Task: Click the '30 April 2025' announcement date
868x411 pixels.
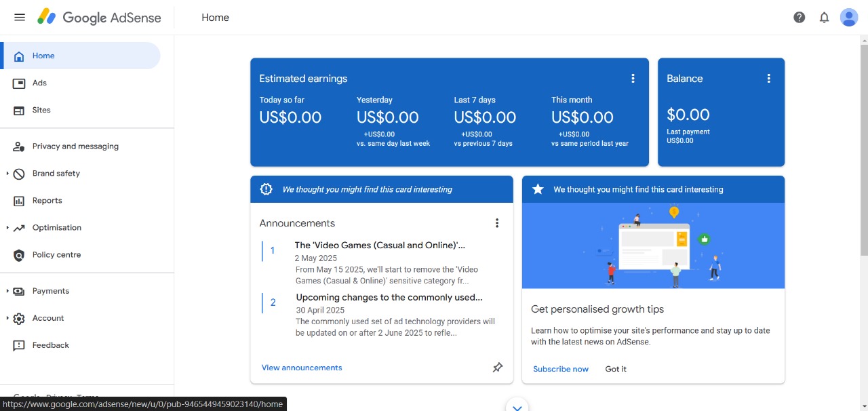Action: (x=320, y=311)
